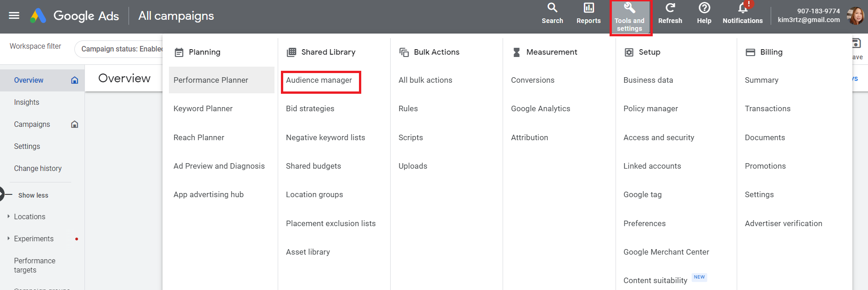Open Google Analytics under Measurement
868x290 pixels.
click(540, 109)
